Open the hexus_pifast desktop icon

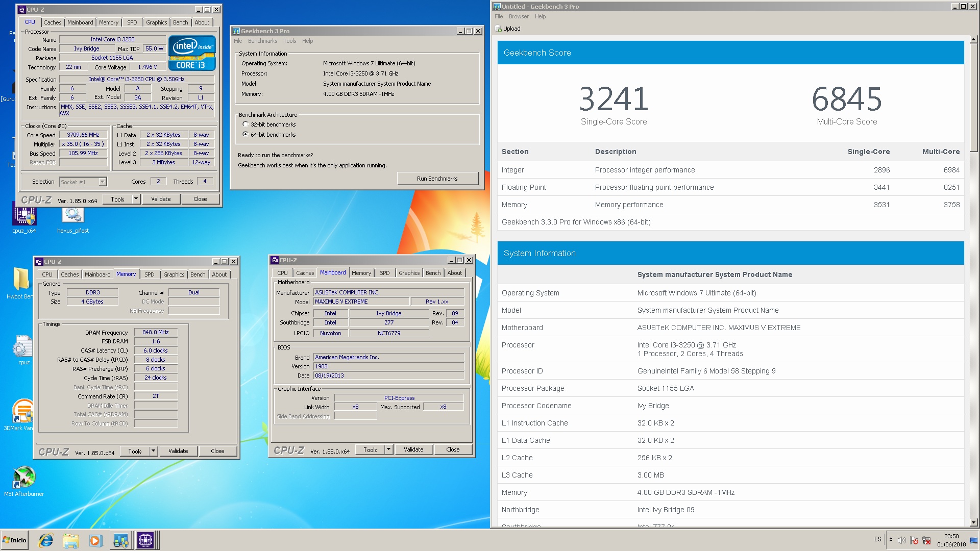click(x=73, y=219)
